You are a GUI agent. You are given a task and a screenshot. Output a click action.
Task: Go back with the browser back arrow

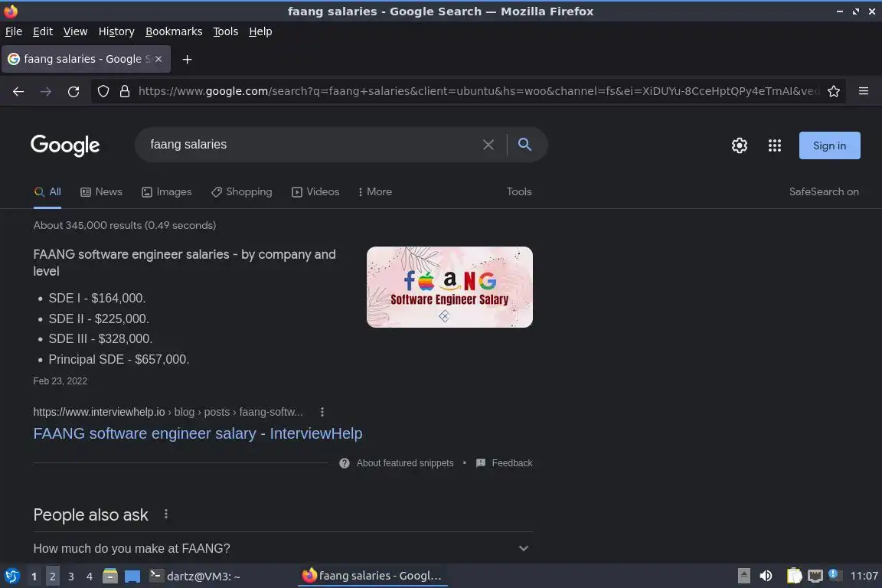pos(18,91)
